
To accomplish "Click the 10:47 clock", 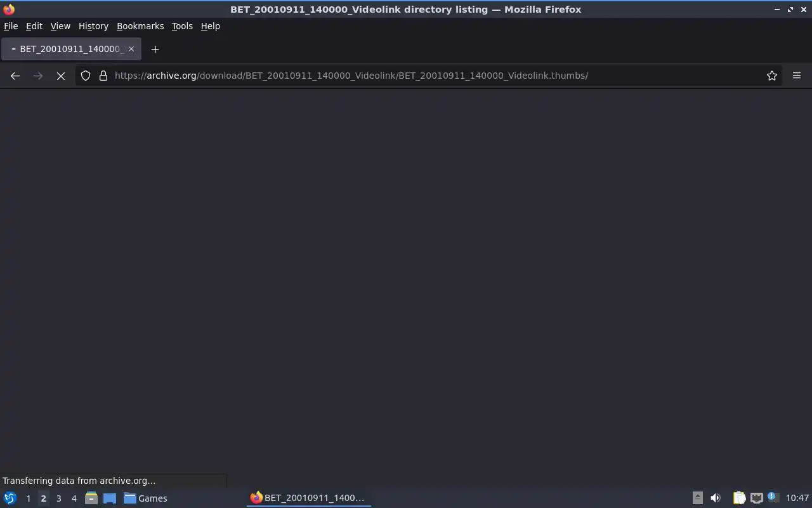I will point(797,498).
